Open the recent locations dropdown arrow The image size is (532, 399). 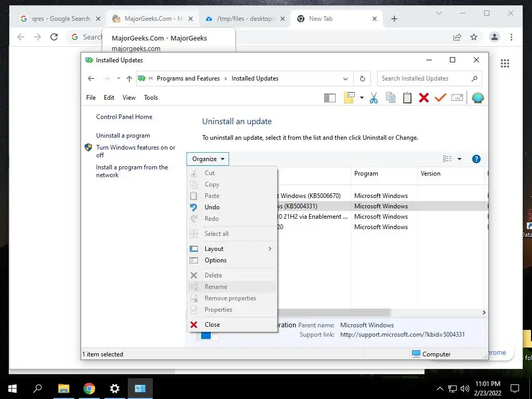118,78
